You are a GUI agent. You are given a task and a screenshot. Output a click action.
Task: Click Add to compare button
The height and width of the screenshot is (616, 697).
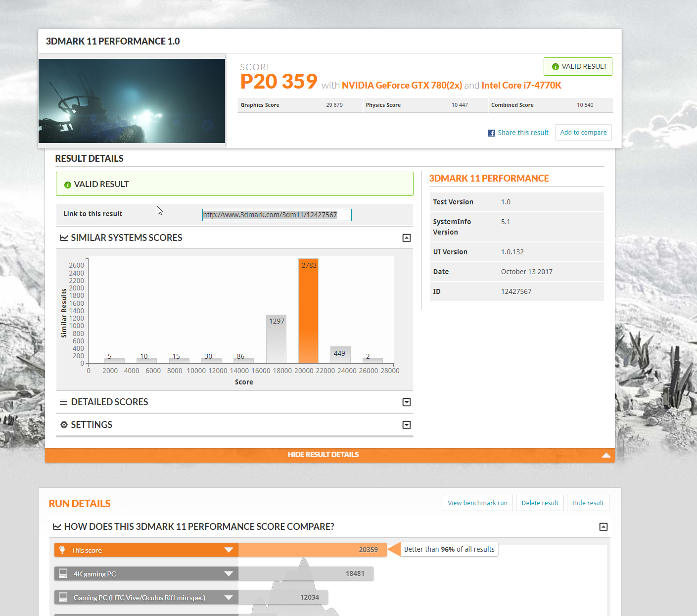coord(583,133)
